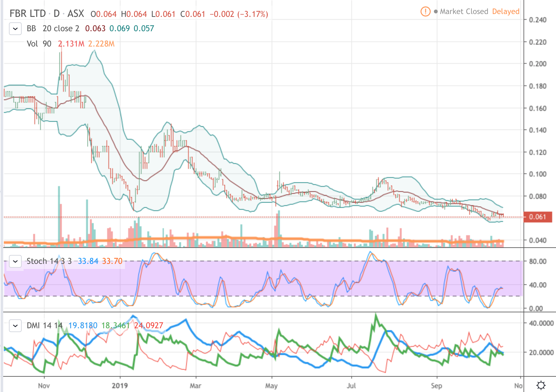
Task: Click the 2019 label on time axis
Action: coord(120,386)
